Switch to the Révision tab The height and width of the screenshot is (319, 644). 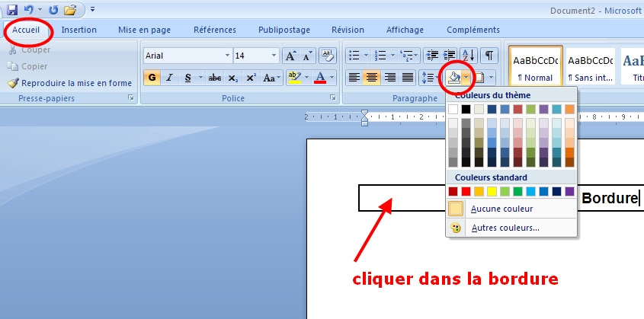(x=348, y=30)
